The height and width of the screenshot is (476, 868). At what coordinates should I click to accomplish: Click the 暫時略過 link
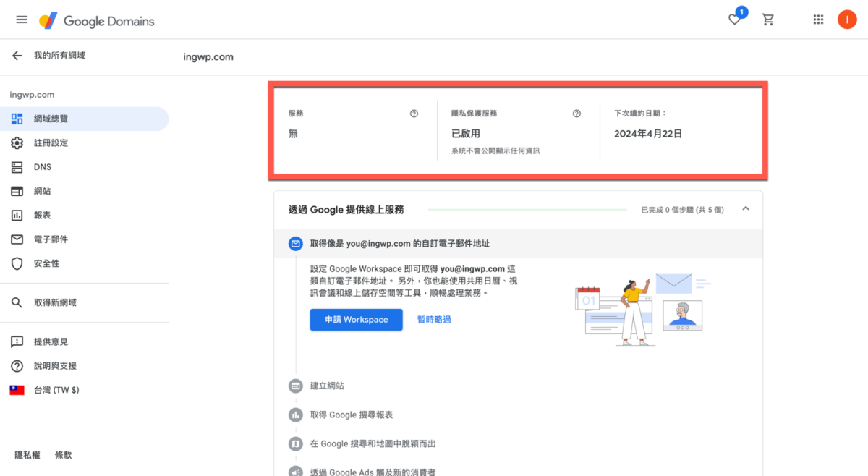point(434,320)
